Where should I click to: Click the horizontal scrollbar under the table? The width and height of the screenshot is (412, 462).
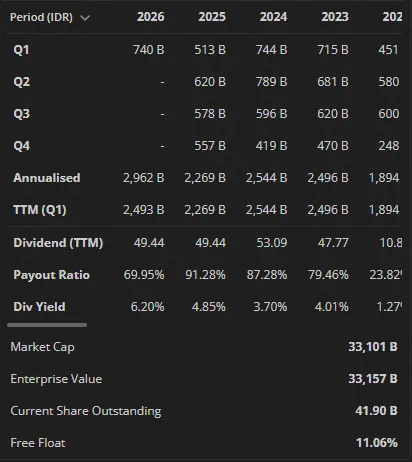click(x=47, y=325)
